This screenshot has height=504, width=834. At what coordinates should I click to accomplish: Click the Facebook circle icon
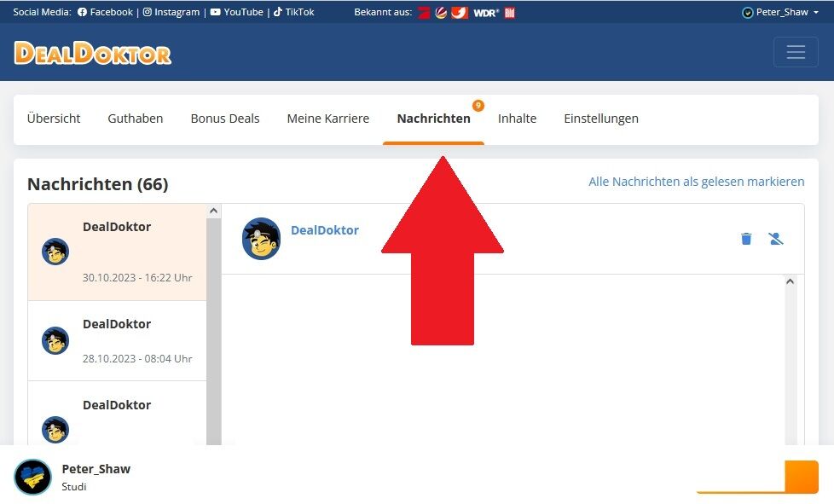click(82, 12)
